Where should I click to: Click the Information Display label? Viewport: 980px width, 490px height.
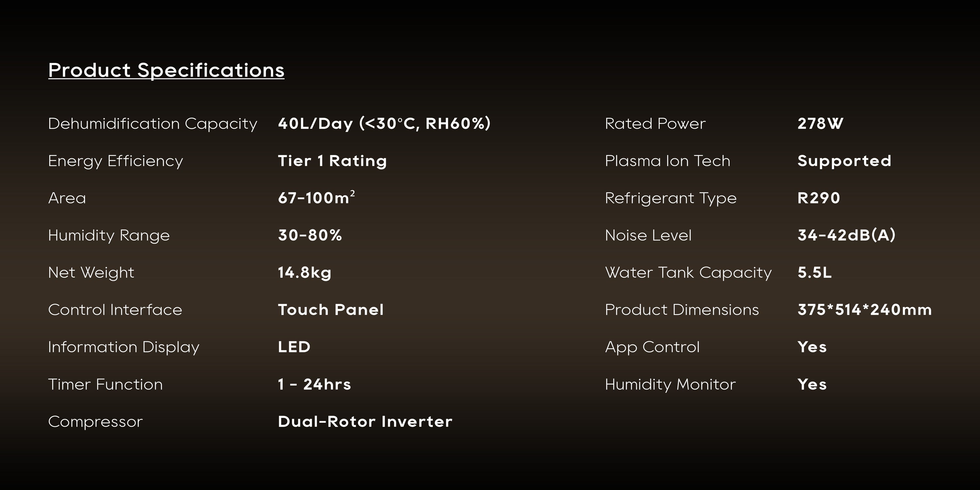(x=123, y=347)
